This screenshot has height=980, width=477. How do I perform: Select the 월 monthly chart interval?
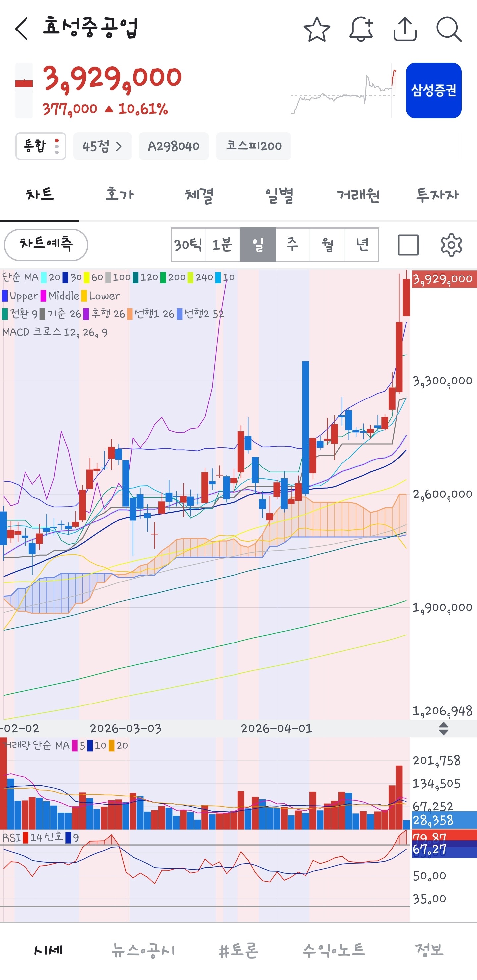coord(327,245)
